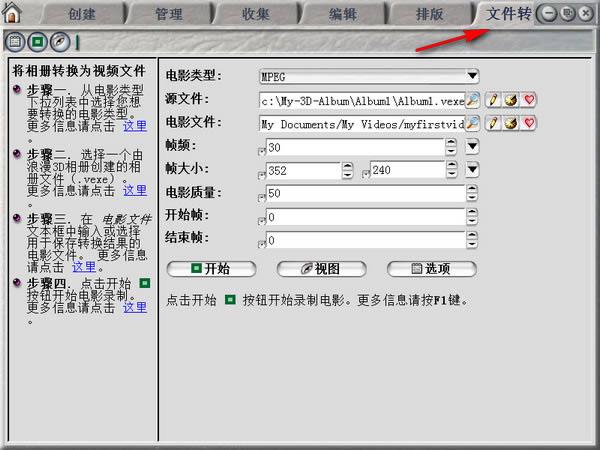Click pencil edit icon beside movie file

coord(493,123)
